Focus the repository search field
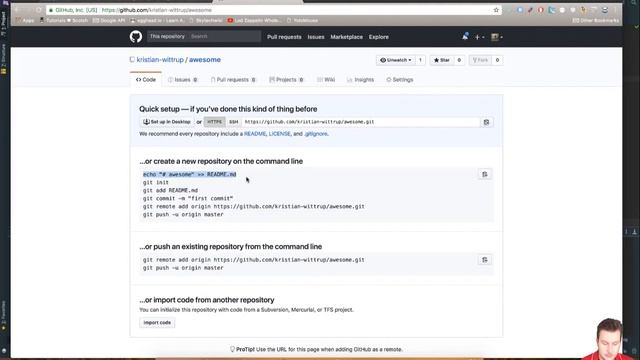This screenshot has height=360, width=640. [x=224, y=36]
